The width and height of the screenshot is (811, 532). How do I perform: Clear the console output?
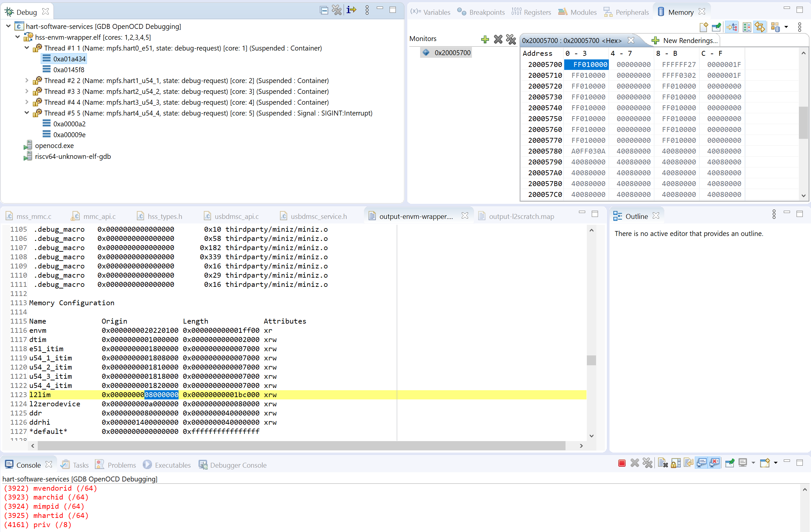663,463
